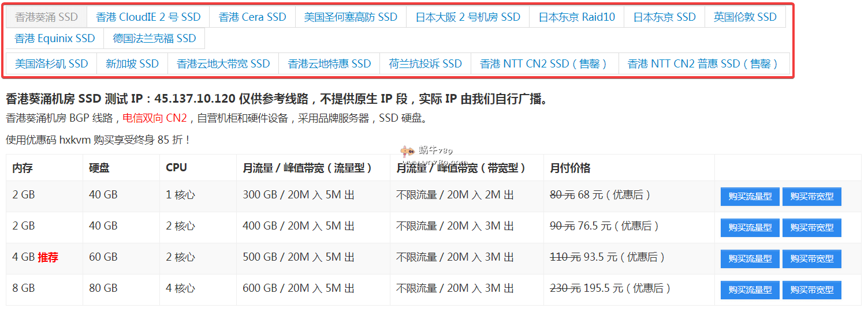Select the 德国法兰克福 SSD tab
Image resolution: width=868 pixels, height=312 pixels.
pos(154,39)
